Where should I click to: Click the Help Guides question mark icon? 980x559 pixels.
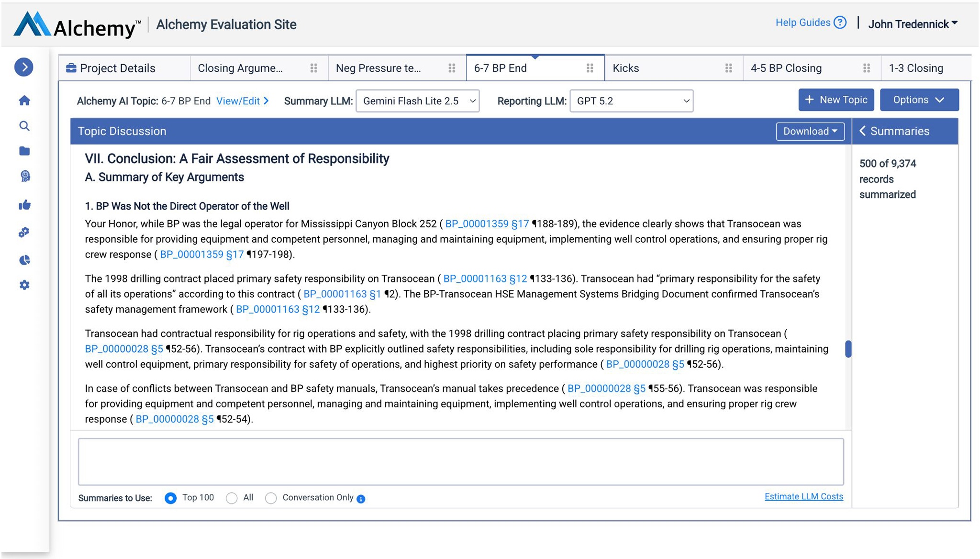pos(840,22)
